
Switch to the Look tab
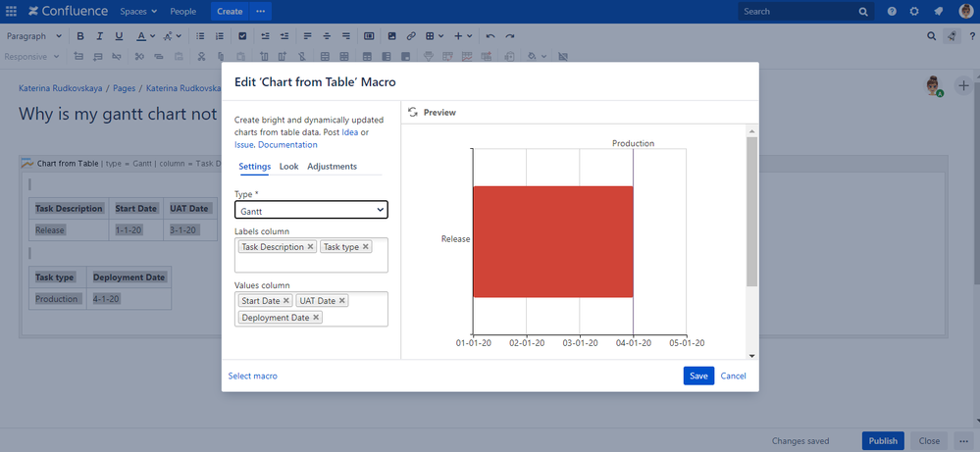(x=288, y=167)
